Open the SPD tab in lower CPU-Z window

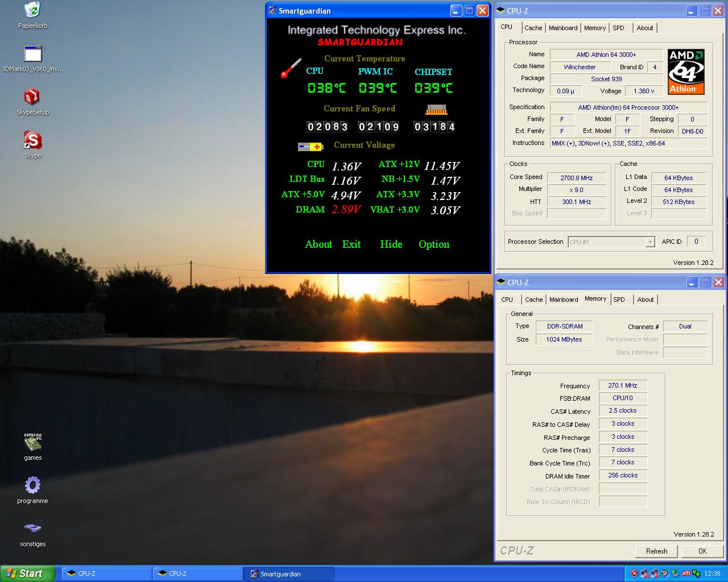click(x=619, y=300)
